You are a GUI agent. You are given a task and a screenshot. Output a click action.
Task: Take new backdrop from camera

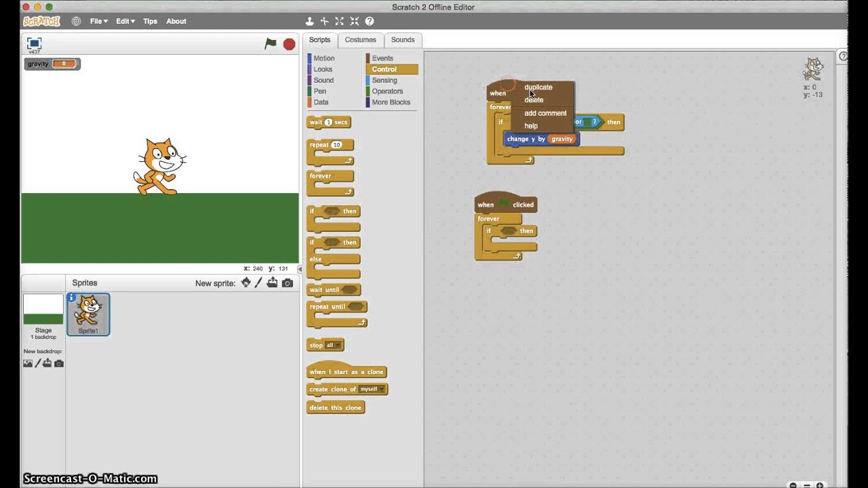point(59,363)
